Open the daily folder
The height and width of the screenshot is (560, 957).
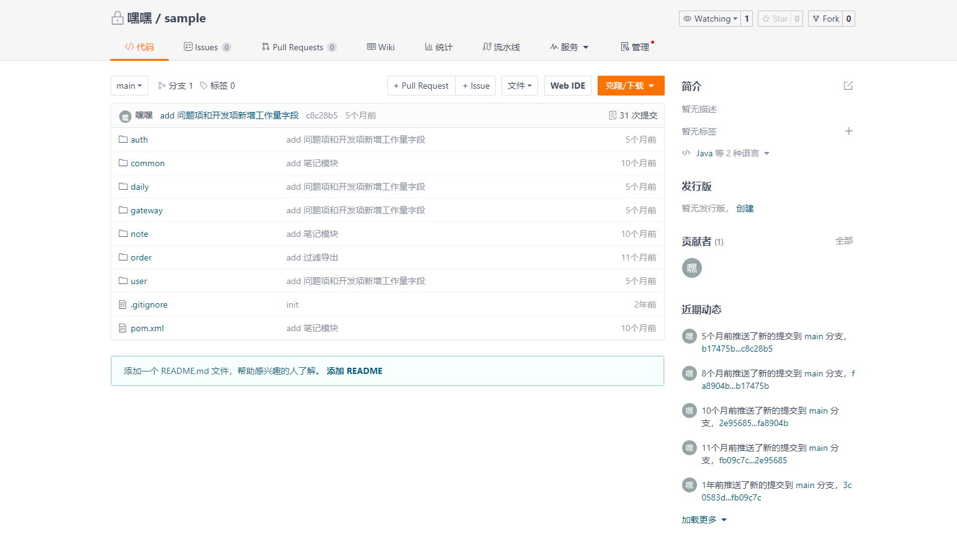(139, 187)
